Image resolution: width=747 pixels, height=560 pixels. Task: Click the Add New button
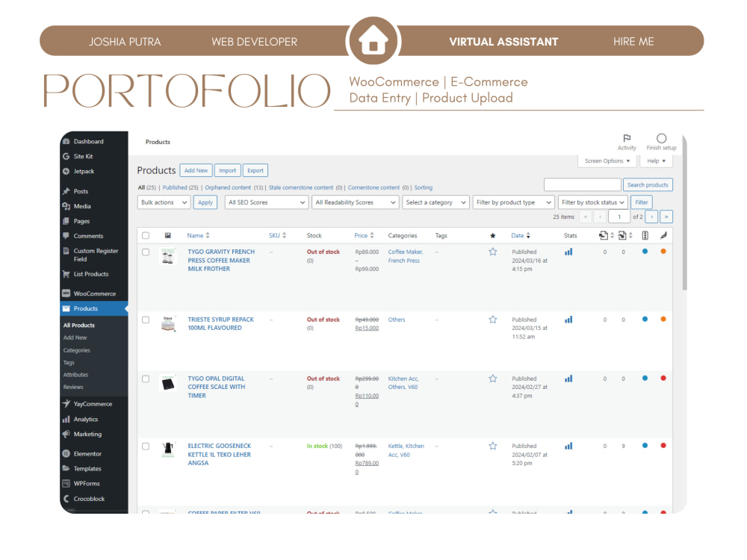point(196,170)
